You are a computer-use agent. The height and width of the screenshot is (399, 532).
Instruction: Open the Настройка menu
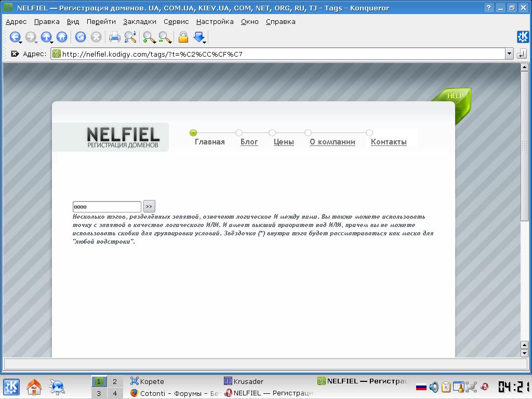215,22
